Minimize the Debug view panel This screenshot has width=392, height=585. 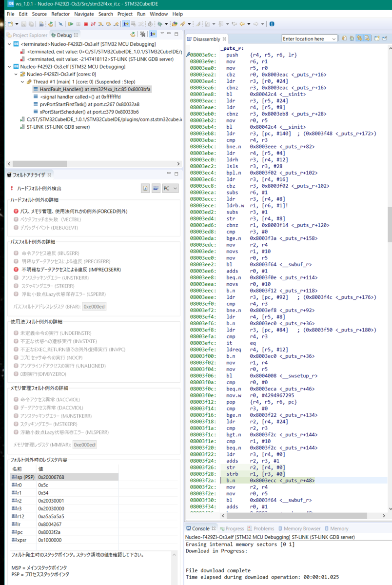tap(169, 34)
